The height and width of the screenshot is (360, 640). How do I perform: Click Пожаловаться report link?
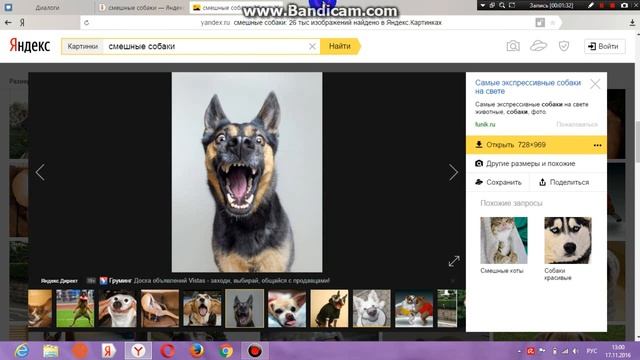[577, 124]
